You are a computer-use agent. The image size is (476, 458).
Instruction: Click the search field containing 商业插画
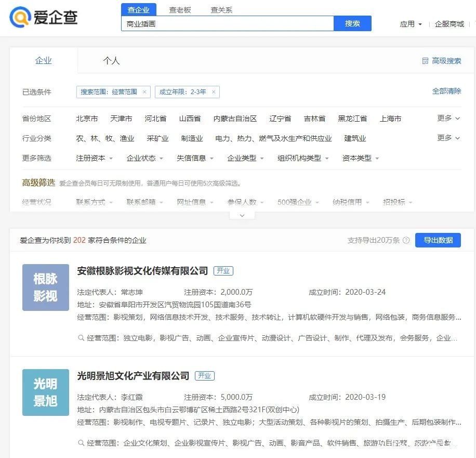click(228, 24)
